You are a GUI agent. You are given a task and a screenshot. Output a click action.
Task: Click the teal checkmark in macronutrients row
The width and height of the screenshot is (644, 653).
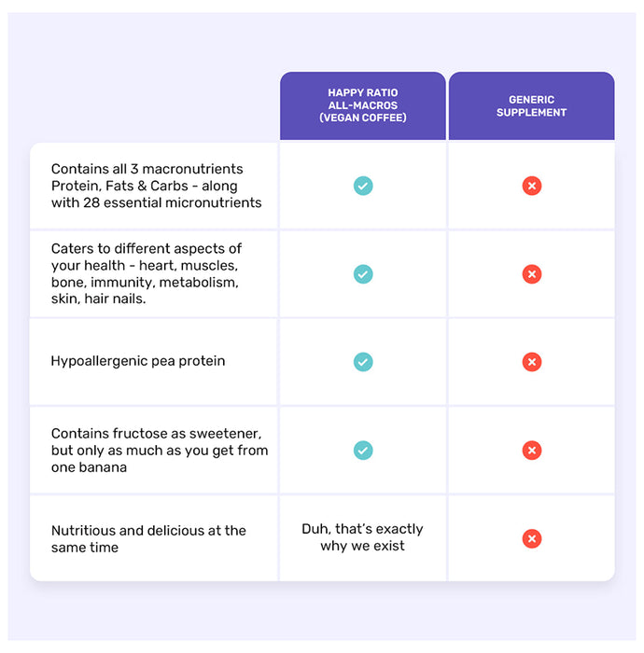click(363, 186)
